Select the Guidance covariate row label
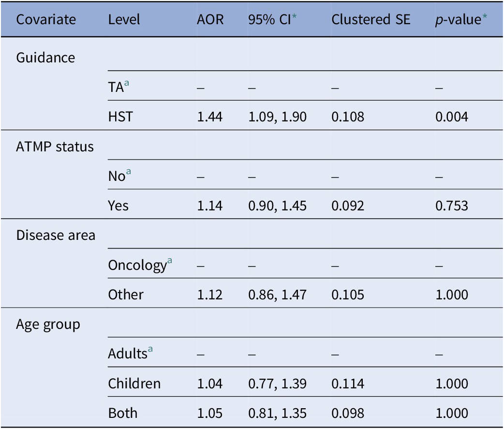Screen dimensions: 504x429 pyautogui.click(x=45, y=58)
